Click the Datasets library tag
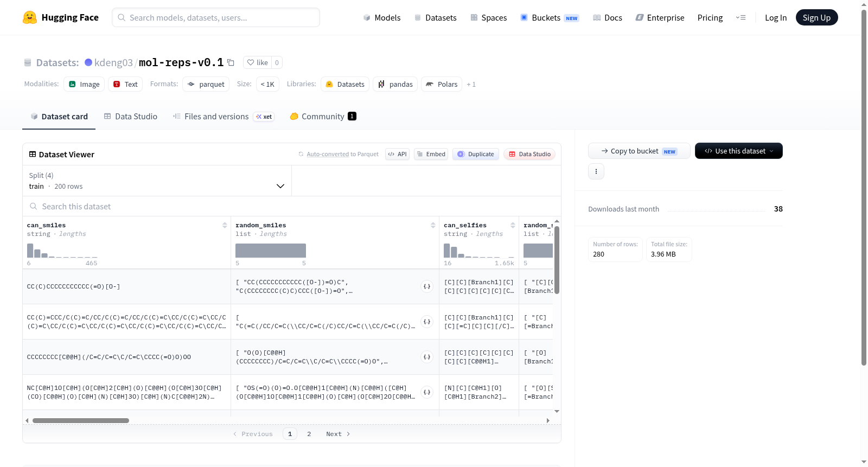The image size is (868, 467). (345, 84)
